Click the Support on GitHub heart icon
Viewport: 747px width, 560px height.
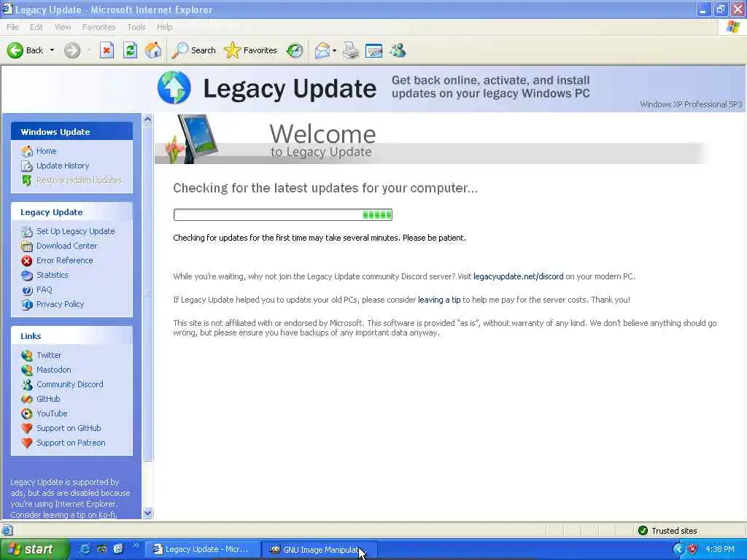(27, 429)
